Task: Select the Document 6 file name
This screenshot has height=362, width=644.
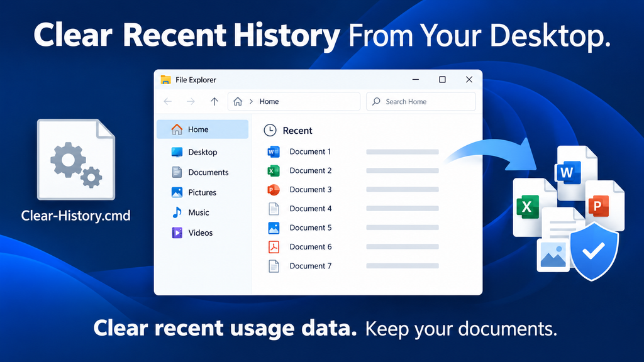Action: click(x=310, y=246)
